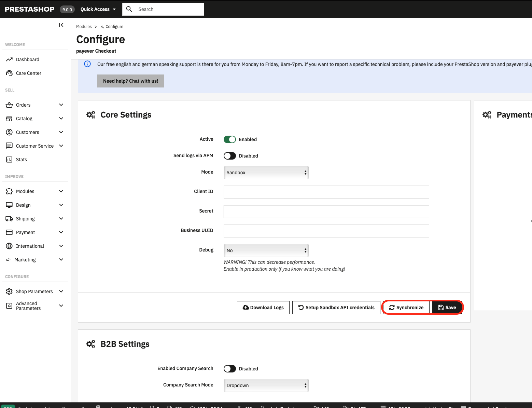
Task: Click Need help? Chat with us!
Action: point(130,81)
